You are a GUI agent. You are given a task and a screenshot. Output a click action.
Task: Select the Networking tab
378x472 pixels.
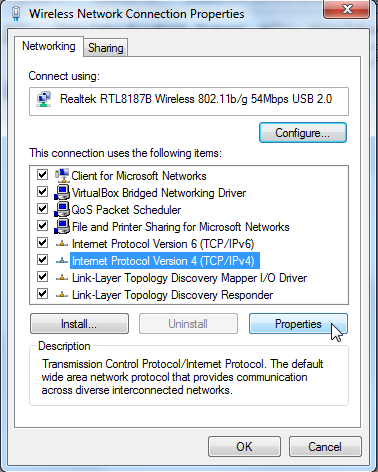pyautogui.click(x=49, y=46)
